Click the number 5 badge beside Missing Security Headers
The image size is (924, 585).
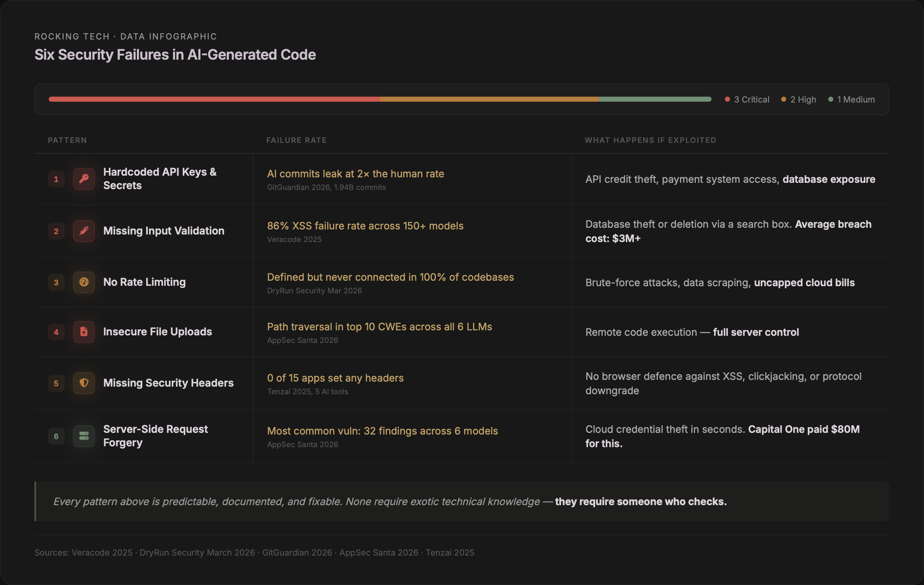coord(56,383)
